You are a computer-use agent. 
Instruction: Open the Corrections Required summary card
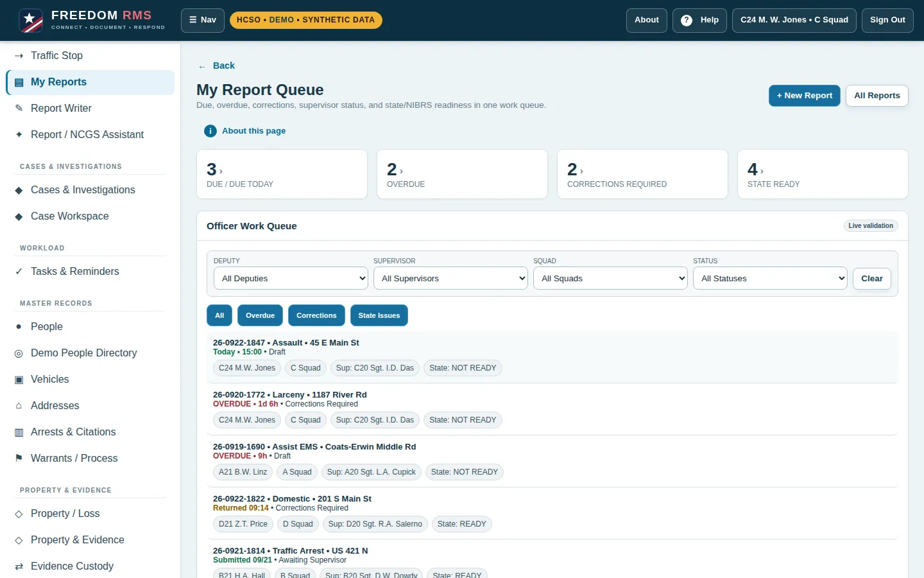tap(642, 174)
